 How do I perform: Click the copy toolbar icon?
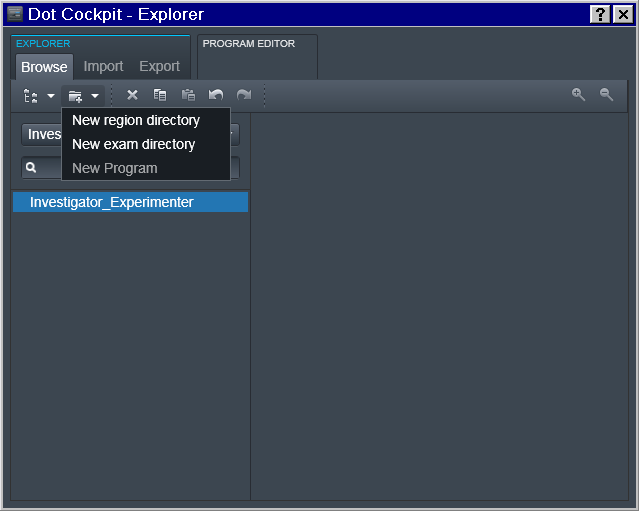(160, 95)
